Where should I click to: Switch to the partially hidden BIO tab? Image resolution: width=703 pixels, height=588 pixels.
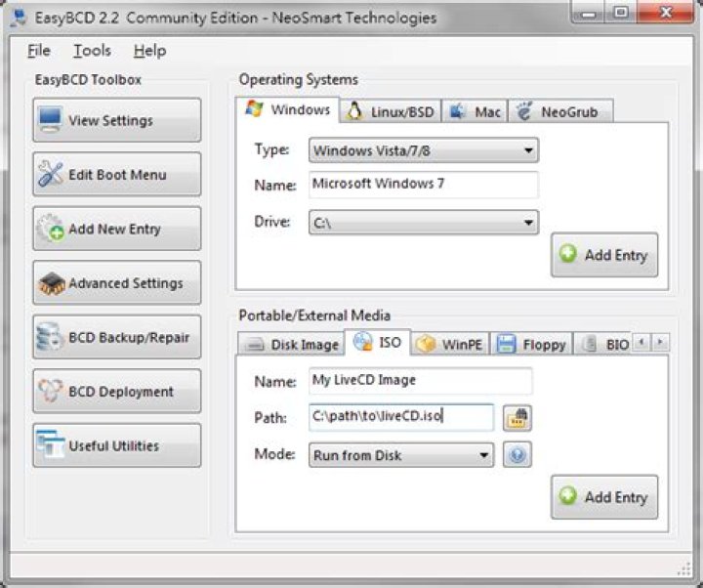602,344
